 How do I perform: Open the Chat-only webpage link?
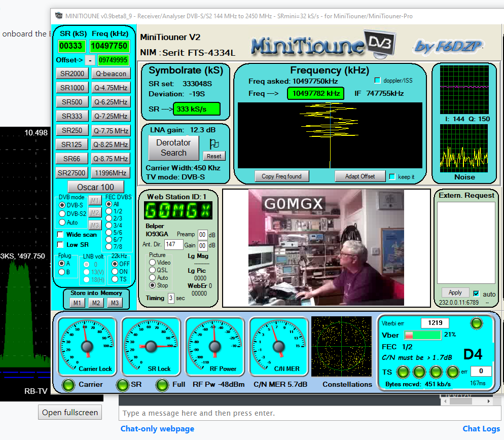coord(157,429)
